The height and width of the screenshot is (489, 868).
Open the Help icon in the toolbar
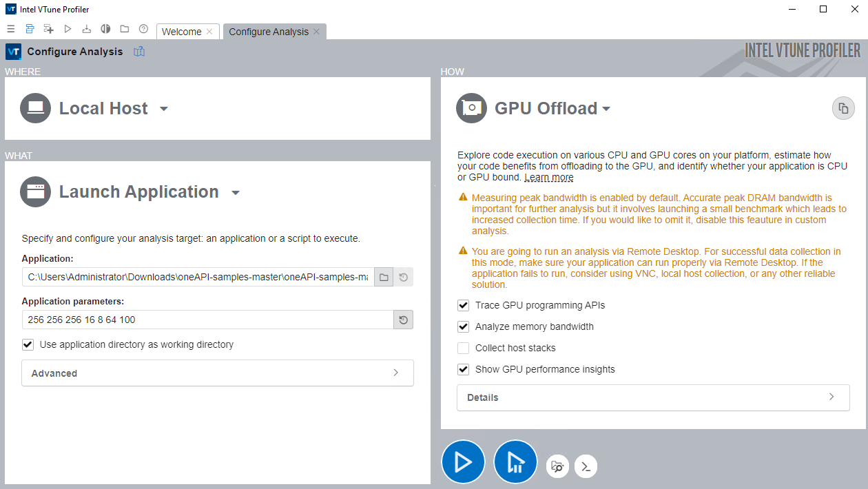(143, 29)
